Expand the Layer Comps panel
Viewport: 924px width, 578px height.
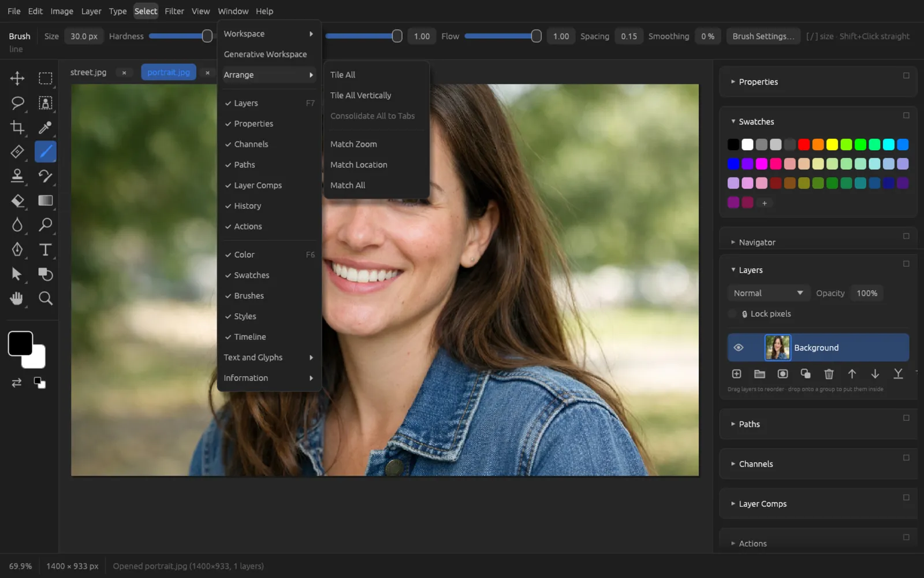[x=763, y=504]
